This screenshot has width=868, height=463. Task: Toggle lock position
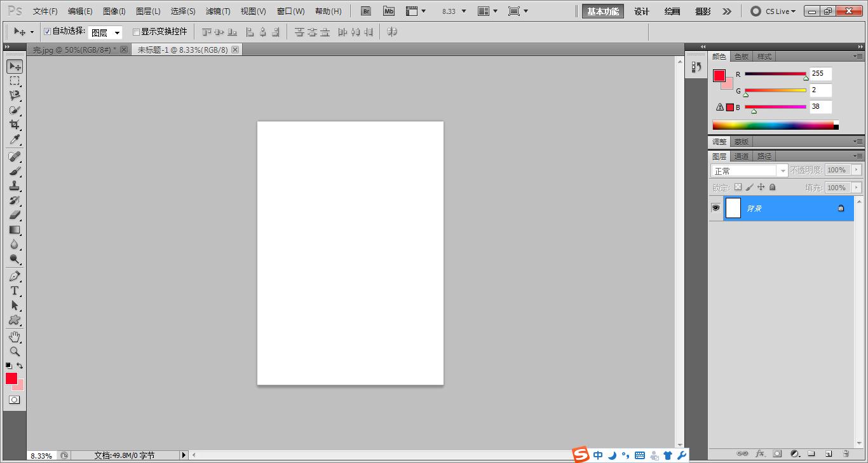point(761,187)
